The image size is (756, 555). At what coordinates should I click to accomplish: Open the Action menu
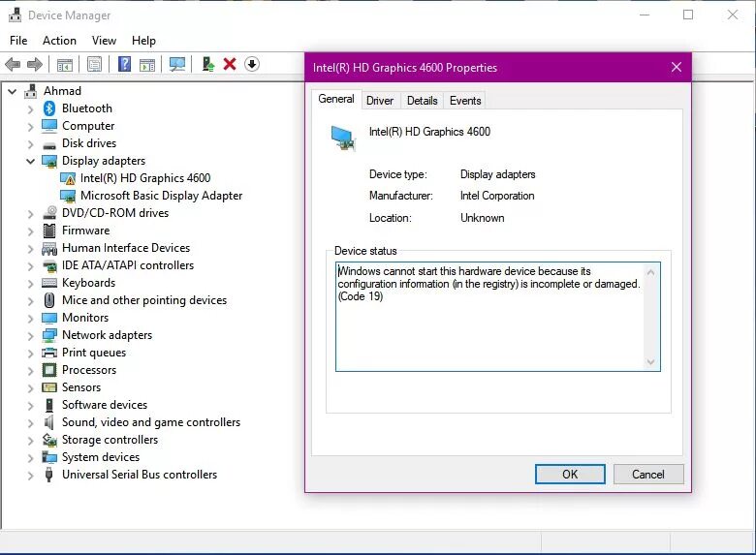click(59, 41)
